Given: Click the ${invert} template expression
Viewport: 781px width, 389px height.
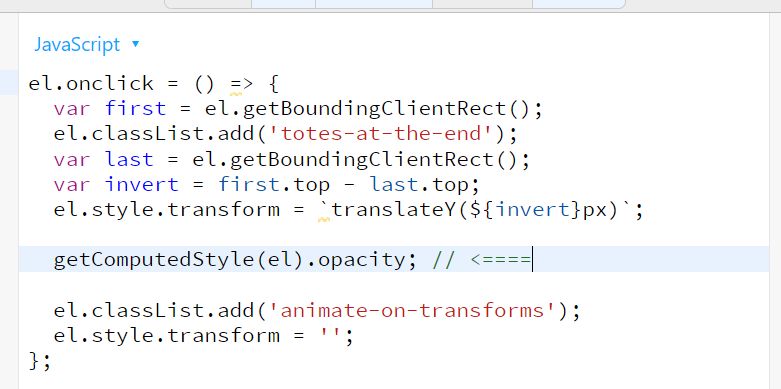Looking at the screenshot, I should point(525,210).
